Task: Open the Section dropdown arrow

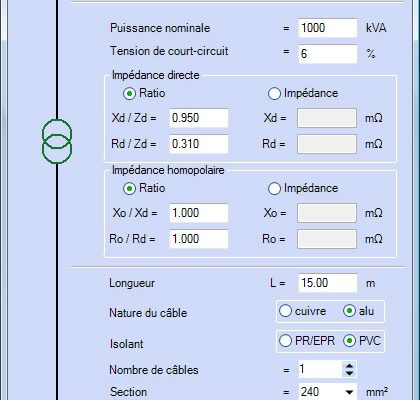Action: click(x=349, y=392)
